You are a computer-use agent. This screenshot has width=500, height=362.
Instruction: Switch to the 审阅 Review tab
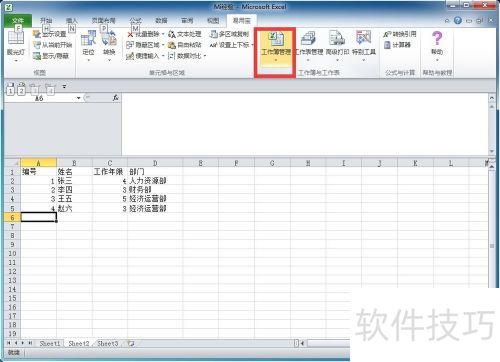pyautogui.click(x=187, y=21)
